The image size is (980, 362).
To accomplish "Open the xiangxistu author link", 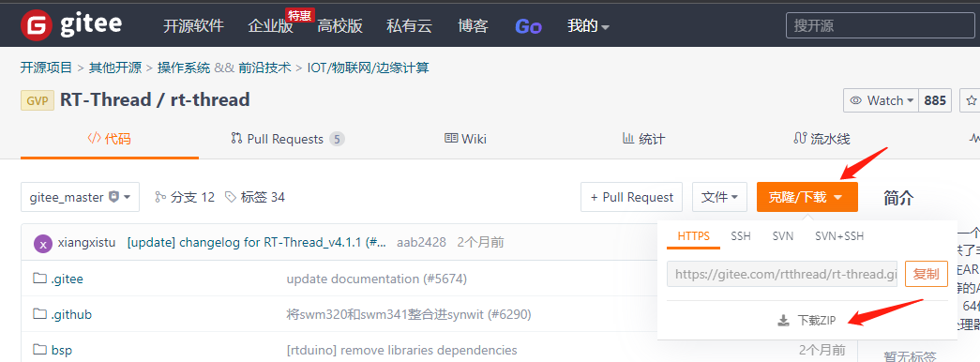I will pos(86,243).
